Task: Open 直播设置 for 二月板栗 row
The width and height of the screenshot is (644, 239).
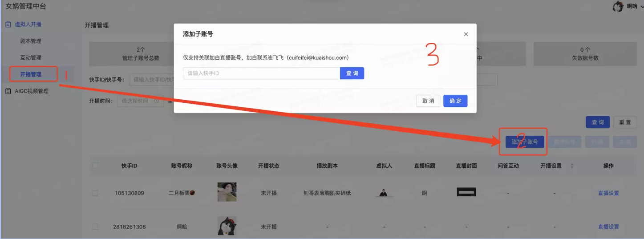Action: click(608, 193)
